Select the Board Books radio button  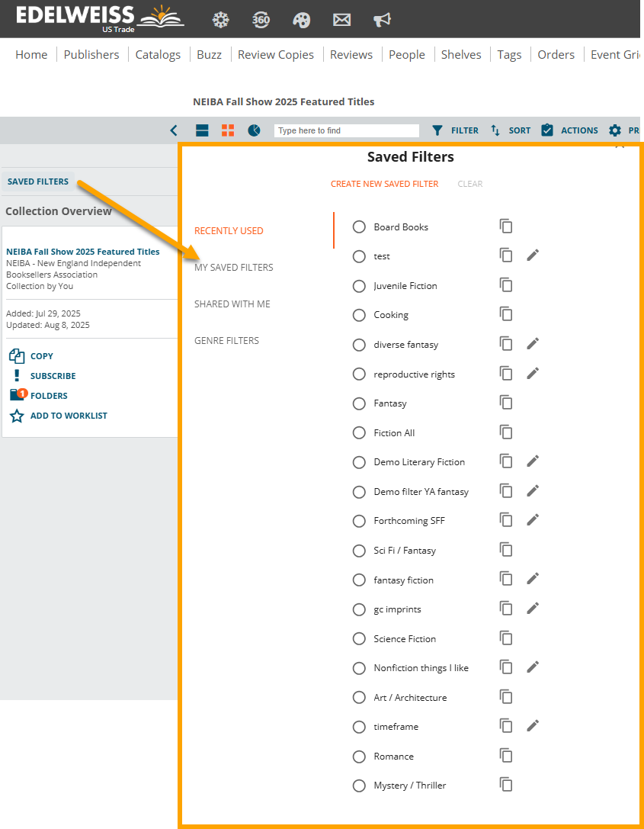pos(359,227)
